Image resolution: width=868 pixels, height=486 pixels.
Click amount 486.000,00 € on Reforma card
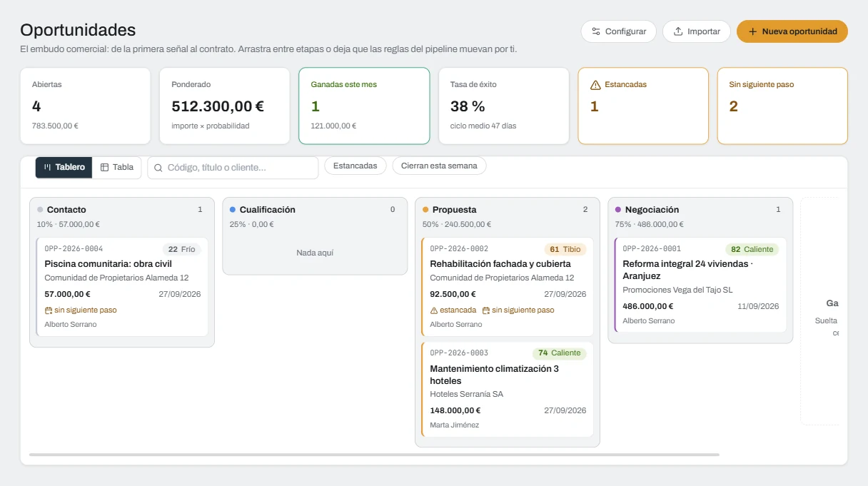(x=648, y=306)
